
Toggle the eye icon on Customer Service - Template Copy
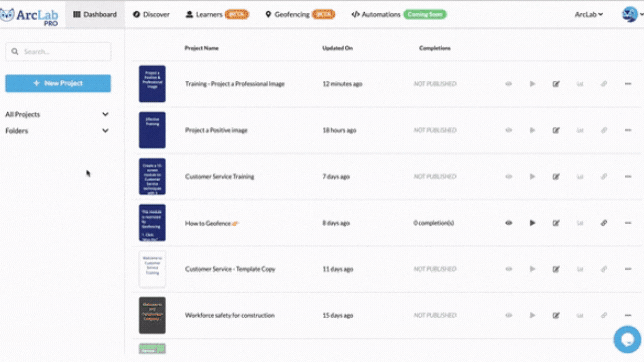tap(508, 269)
